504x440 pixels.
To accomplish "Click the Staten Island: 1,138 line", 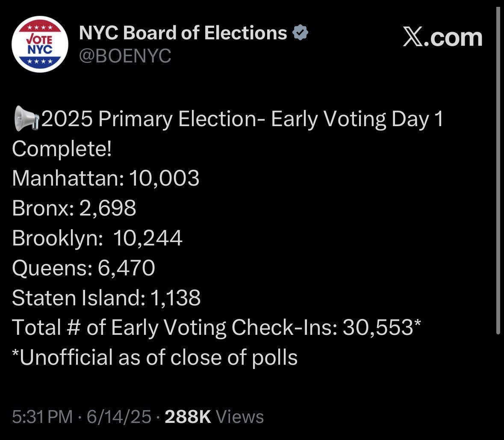I will coord(106,298).
